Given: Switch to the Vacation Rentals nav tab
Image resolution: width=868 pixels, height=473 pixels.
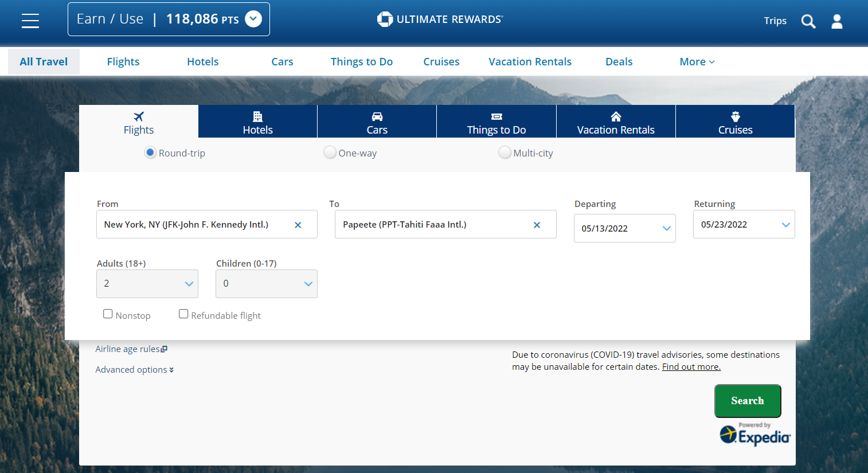Looking at the screenshot, I should 530,61.
